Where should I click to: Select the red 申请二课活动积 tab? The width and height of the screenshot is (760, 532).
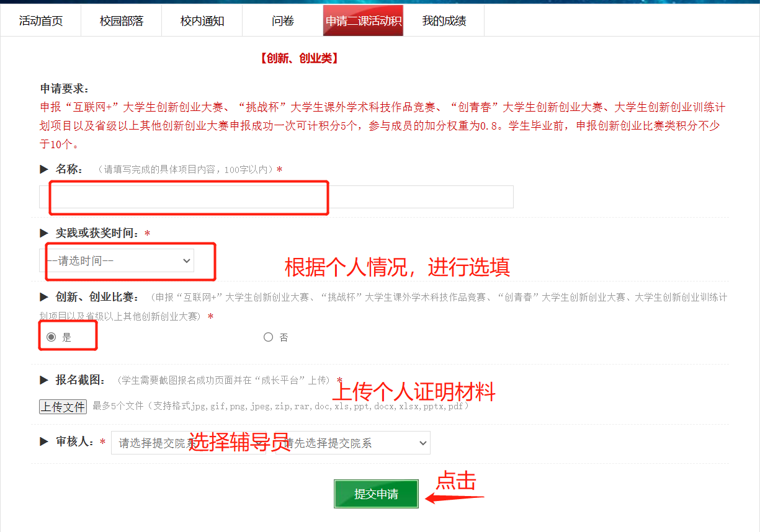[x=364, y=21]
